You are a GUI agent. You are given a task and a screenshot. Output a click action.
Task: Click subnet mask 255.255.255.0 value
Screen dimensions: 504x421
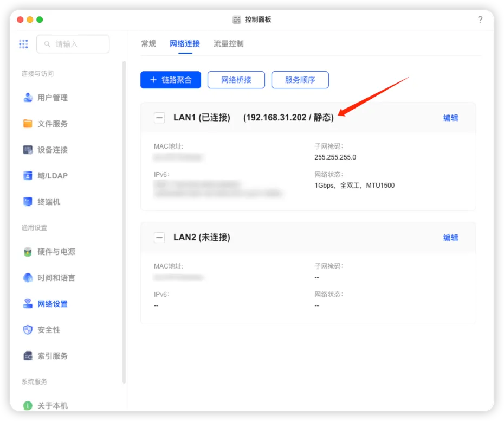point(335,157)
